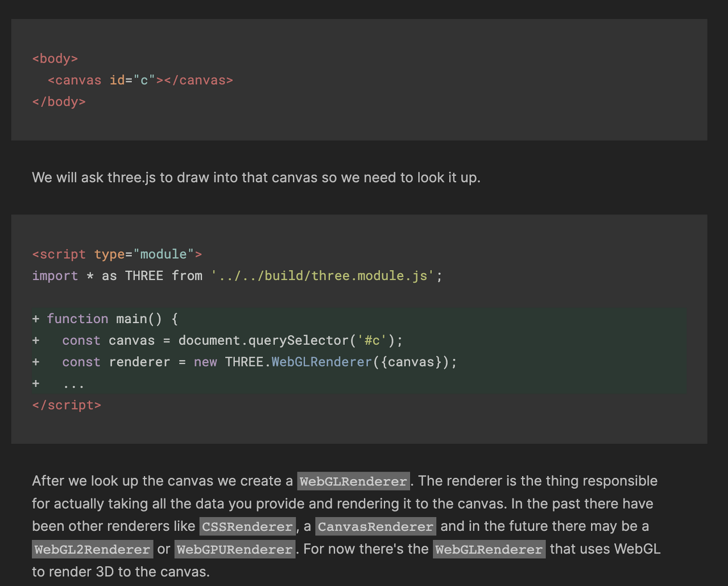Image resolution: width=728 pixels, height=586 pixels.
Task: Click the opening <body> tag line
Action: coord(55,59)
